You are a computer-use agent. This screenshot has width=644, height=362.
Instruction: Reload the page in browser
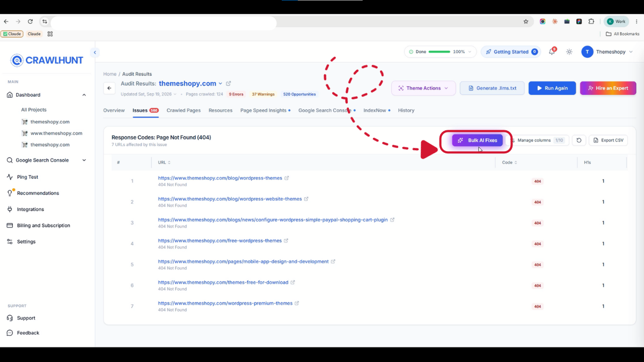pos(30,21)
